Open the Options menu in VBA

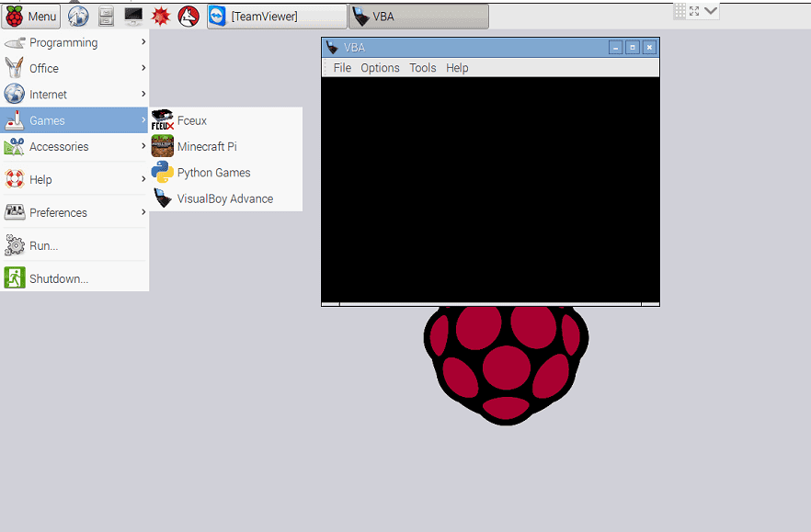coord(380,68)
